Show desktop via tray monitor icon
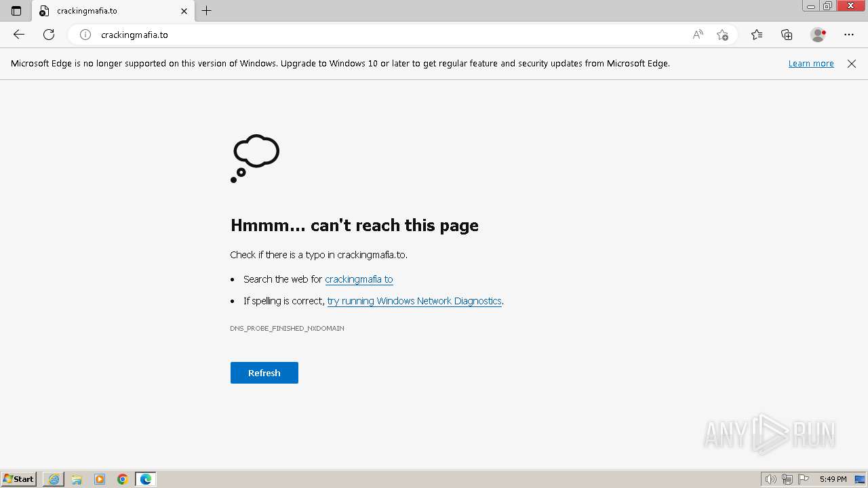 coord(860,479)
